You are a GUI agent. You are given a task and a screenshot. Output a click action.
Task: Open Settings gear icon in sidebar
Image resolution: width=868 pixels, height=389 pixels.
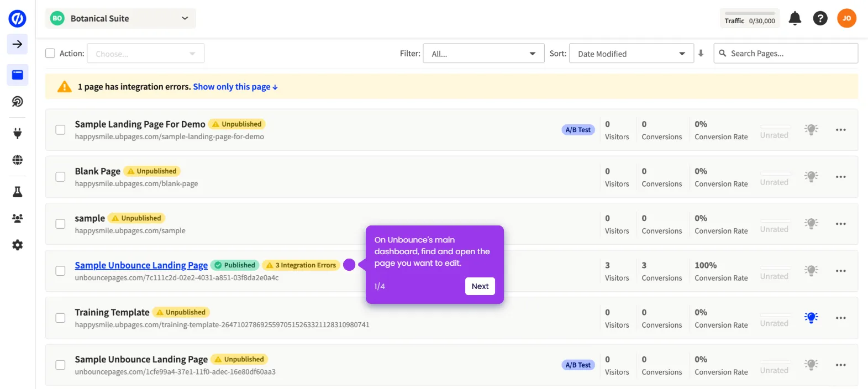18,245
